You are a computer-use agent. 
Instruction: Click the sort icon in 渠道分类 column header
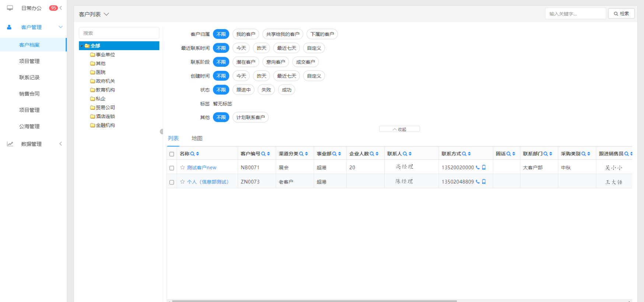pyautogui.click(x=307, y=154)
